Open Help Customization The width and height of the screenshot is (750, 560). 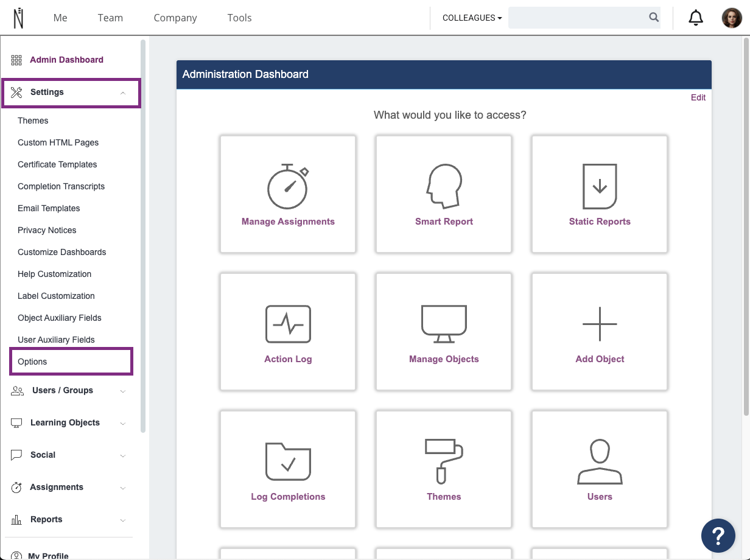click(54, 274)
